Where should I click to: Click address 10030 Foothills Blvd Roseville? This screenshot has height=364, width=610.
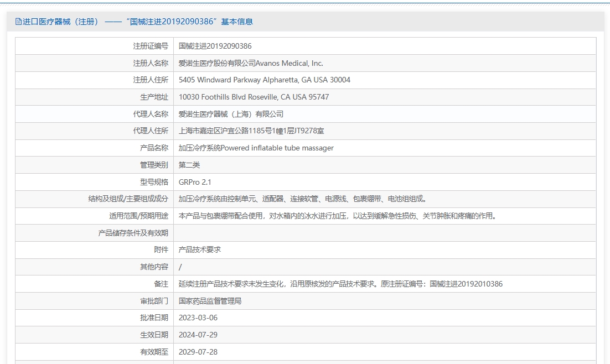click(254, 97)
